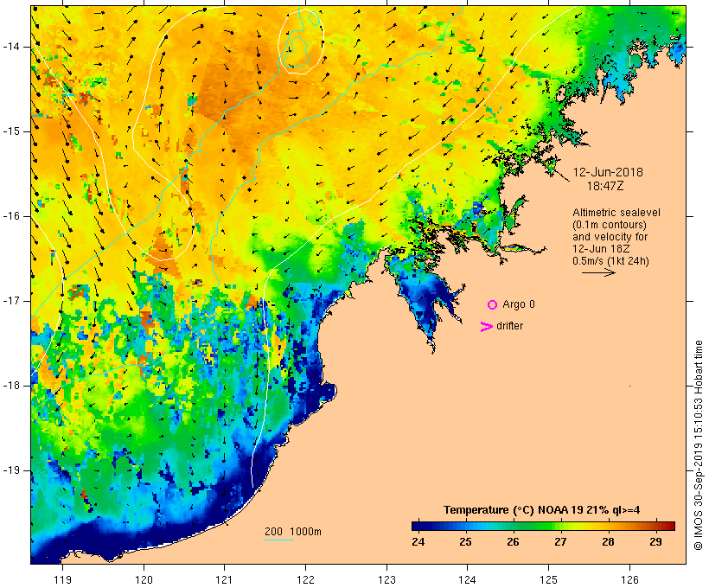
Task: Click the 0.5m/s velocity scale arrow
Action: click(x=598, y=272)
